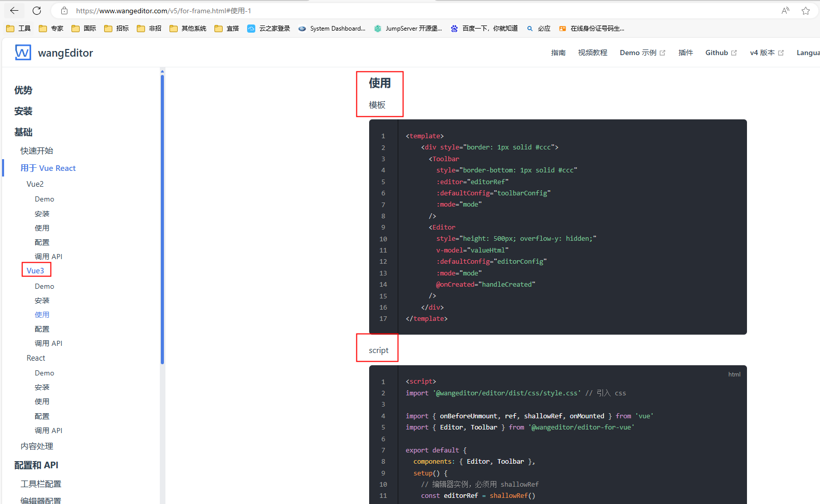The width and height of the screenshot is (820, 504).
Task: Open the 云之家登录 bookmark
Action: (x=268, y=28)
